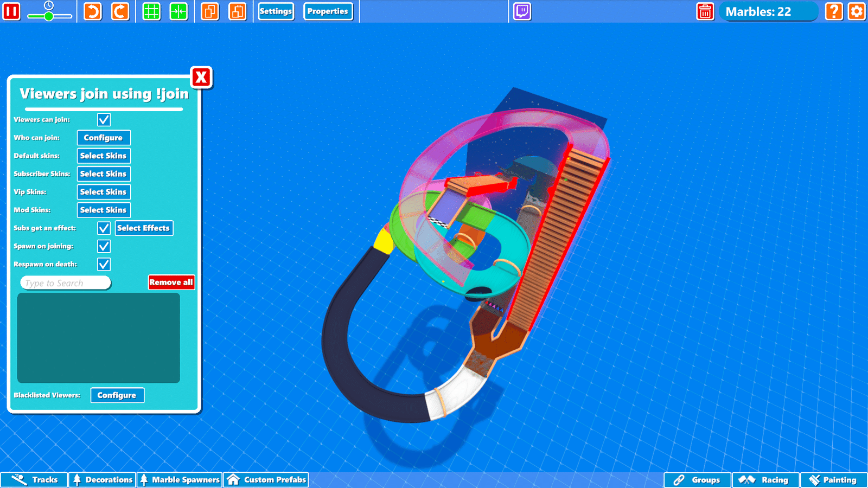Click the red Remove all button
Viewport: 868px width, 488px height.
[x=171, y=282]
